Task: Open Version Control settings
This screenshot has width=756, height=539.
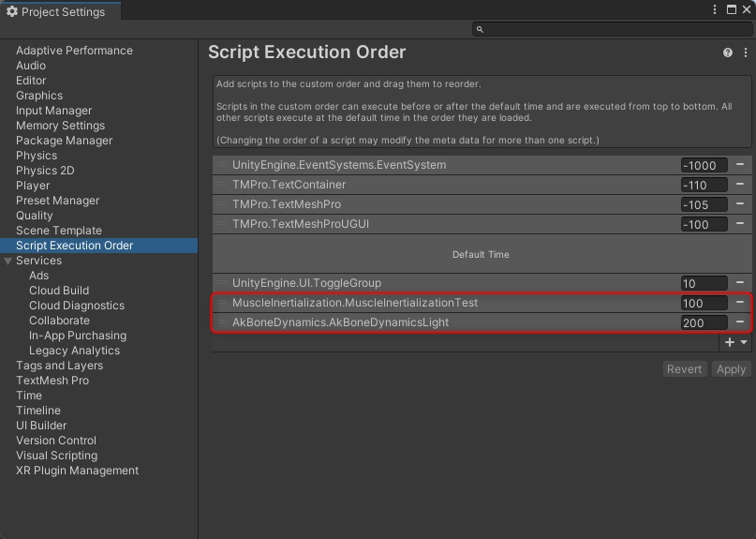Action: coord(56,441)
